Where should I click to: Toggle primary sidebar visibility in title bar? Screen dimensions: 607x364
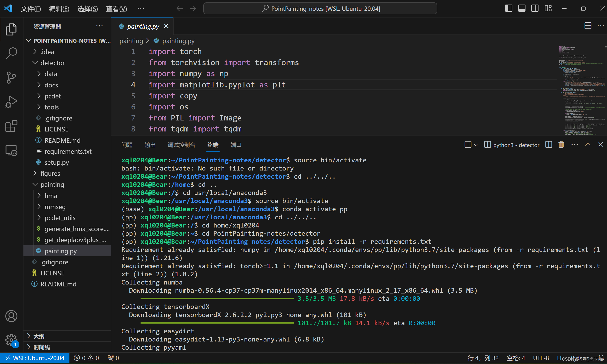508,8
